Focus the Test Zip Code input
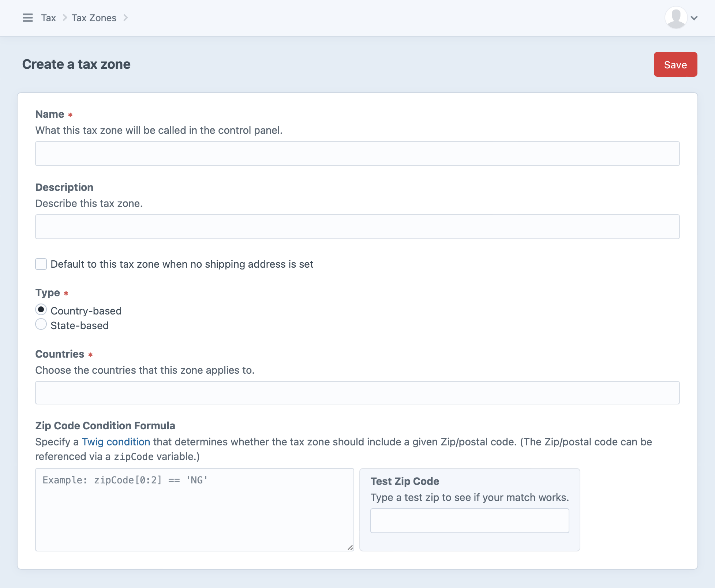This screenshot has height=588, width=715. pos(469,521)
